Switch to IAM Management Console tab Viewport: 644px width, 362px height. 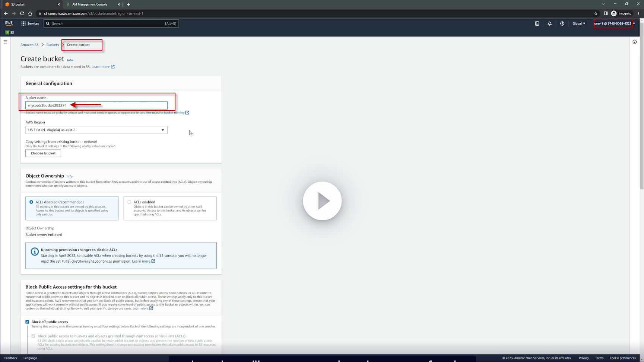(x=93, y=4)
